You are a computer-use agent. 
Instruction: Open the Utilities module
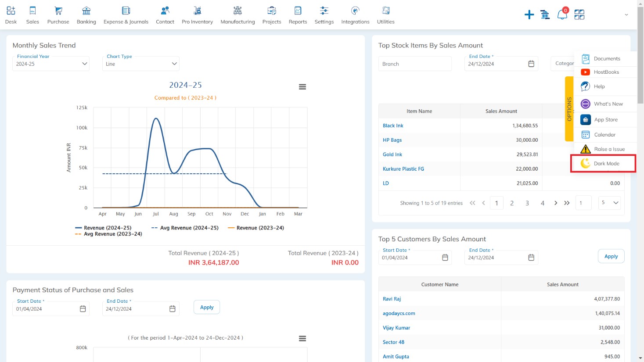pos(386,15)
